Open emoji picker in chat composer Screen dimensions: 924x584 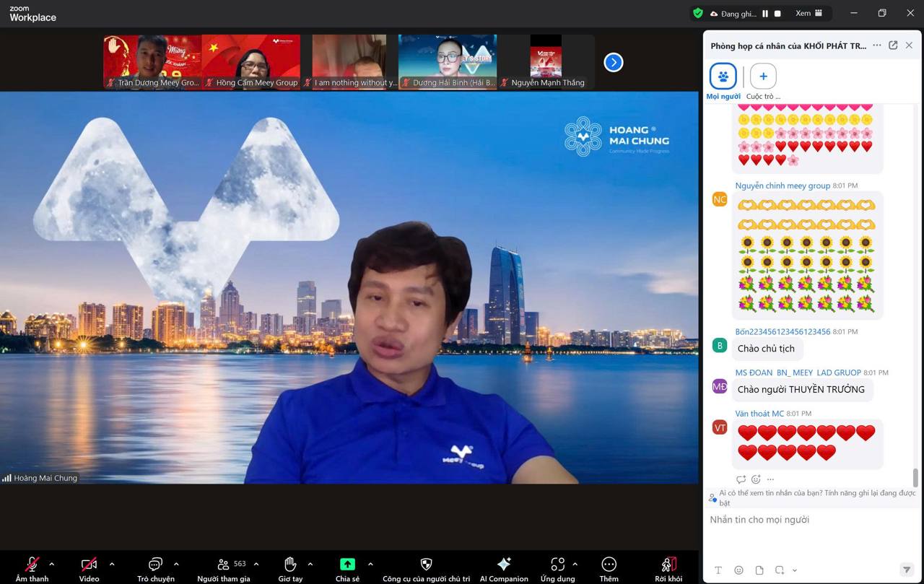738,570
